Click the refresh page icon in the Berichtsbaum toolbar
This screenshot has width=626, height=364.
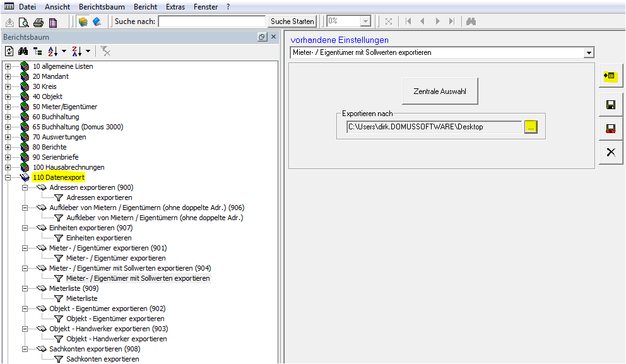coord(9,51)
